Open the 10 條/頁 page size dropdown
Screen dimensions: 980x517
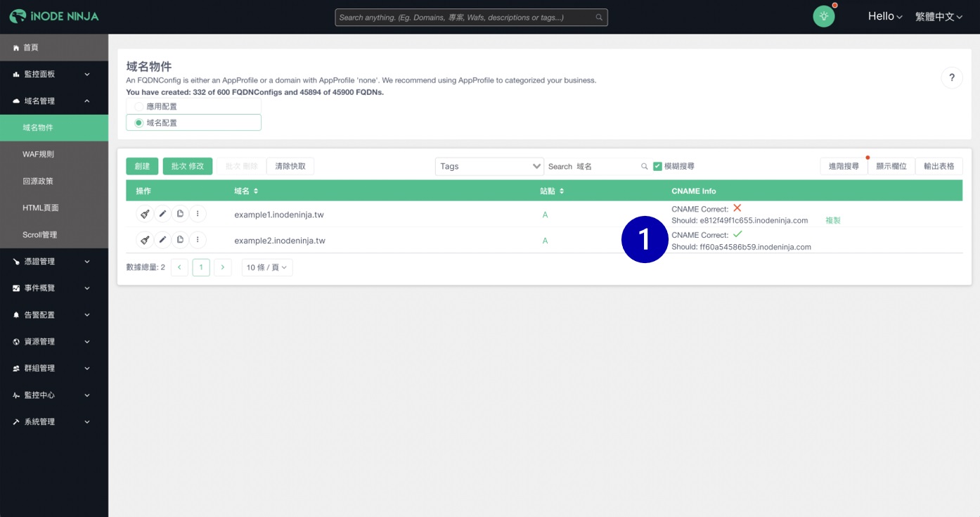[x=267, y=267]
